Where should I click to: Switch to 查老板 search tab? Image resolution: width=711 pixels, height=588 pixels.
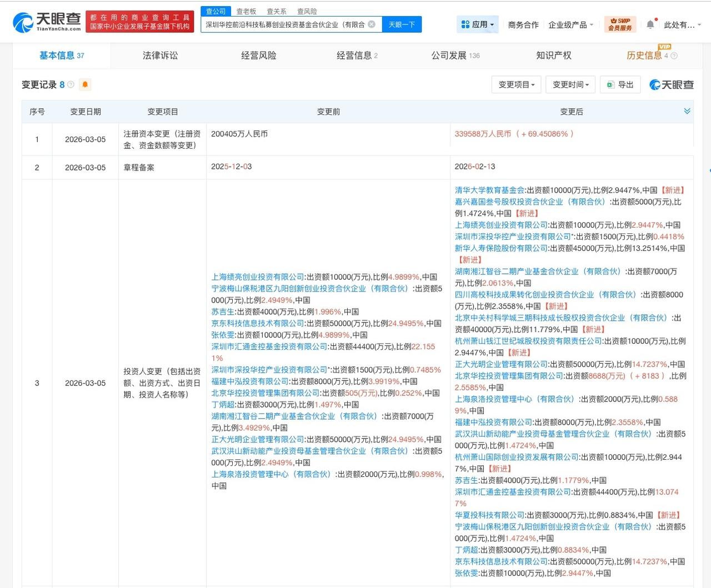click(246, 11)
